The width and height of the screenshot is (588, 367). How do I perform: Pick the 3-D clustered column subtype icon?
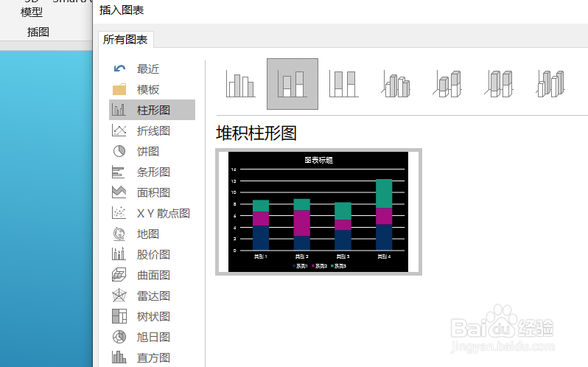pyautogui.click(x=396, y=84)
